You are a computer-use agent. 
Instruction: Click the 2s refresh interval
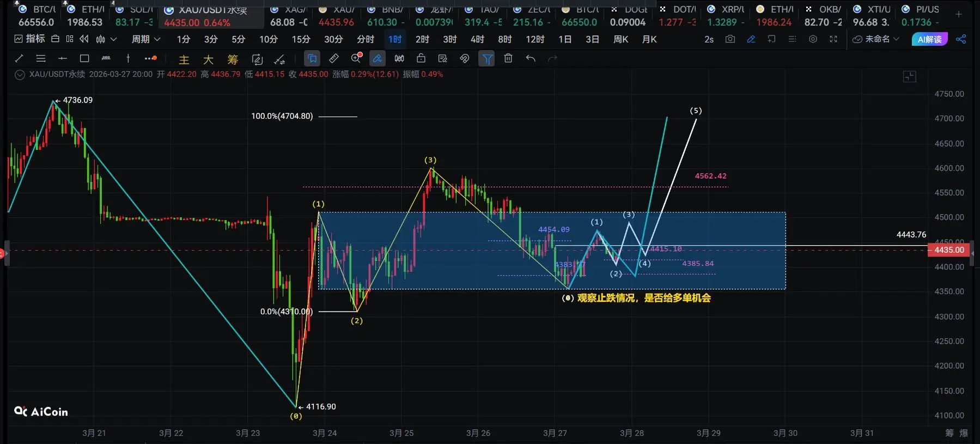pyautogui.click(x=709, y=39)
